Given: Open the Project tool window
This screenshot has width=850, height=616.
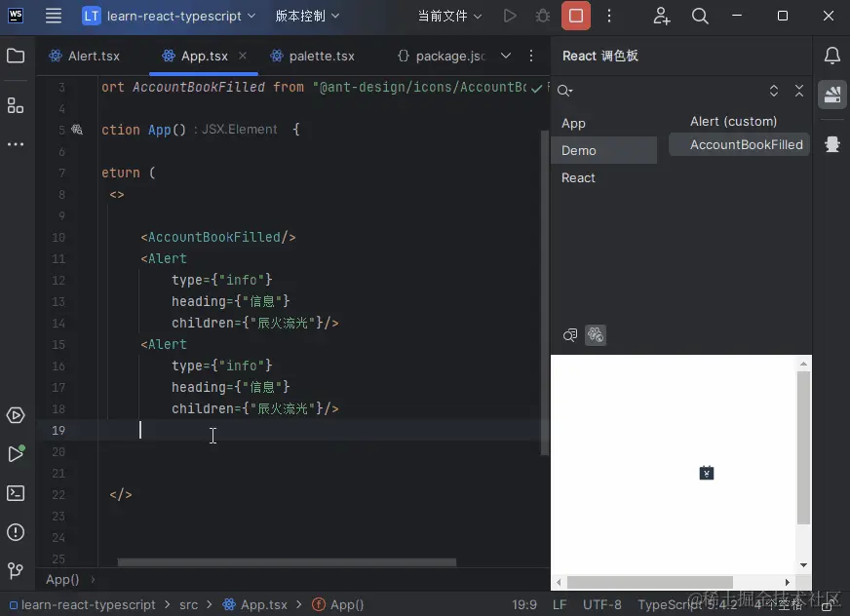Looking at the screenshot, I should coord(16,56).
